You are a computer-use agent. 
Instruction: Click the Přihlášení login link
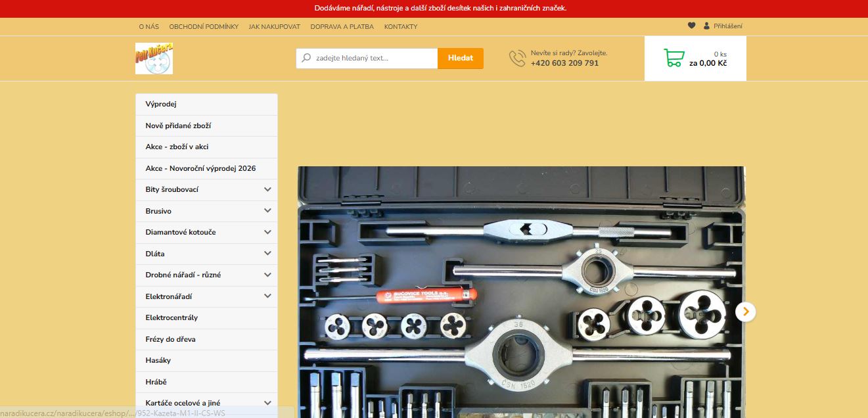point(727,26)
